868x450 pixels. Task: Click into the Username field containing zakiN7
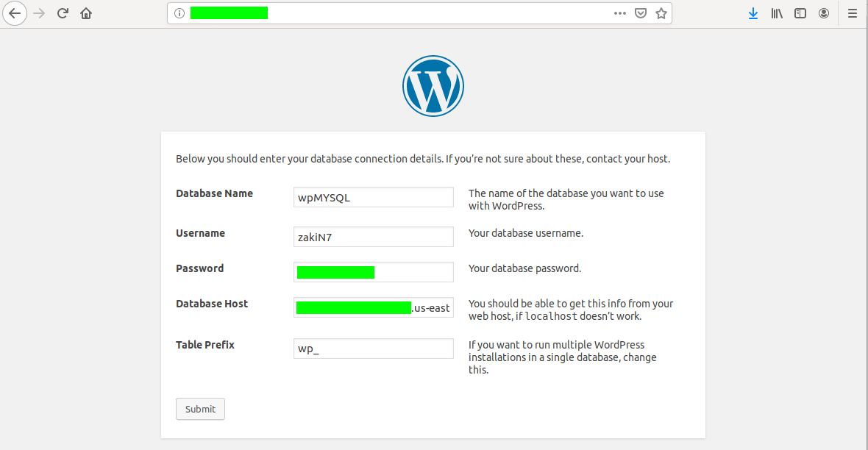374,237
